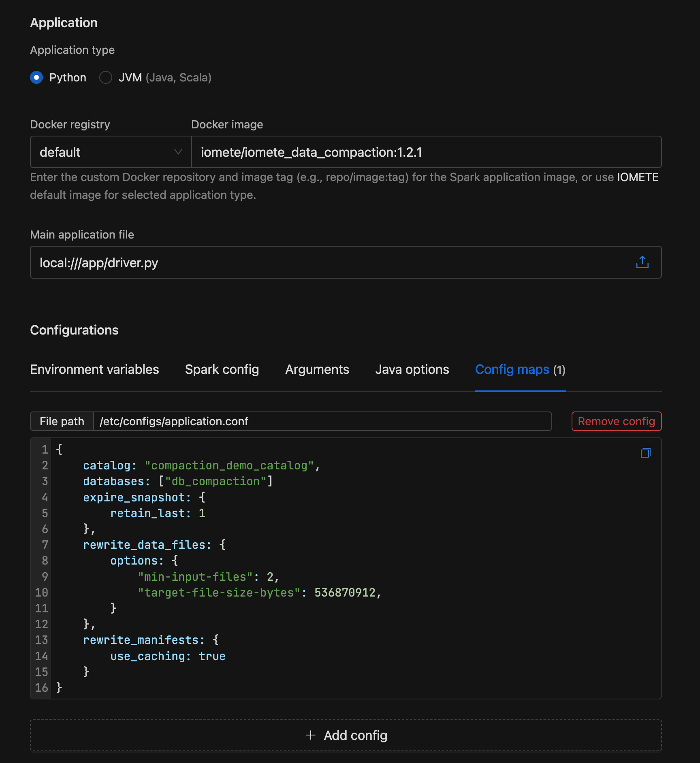Viewport: 700px width, 763px height.
Task: Click into the Docker image input field
Action: [x=426, y=152]
